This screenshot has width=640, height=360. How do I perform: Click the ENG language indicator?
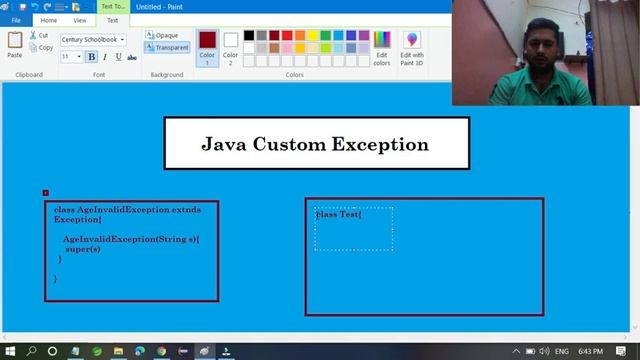pyautogui.click(x=562, y=351)
